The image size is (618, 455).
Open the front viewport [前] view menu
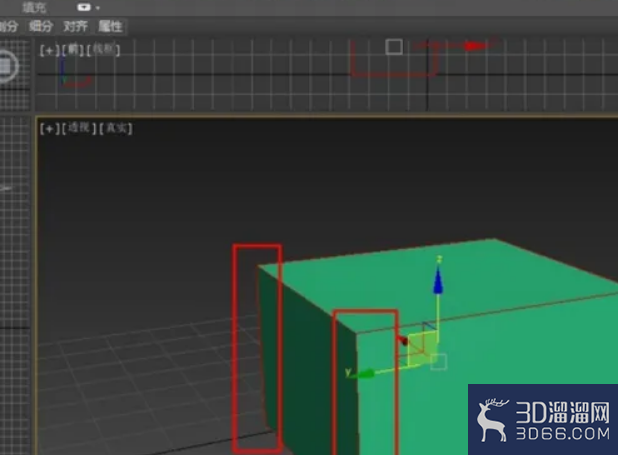coord(73,50)
